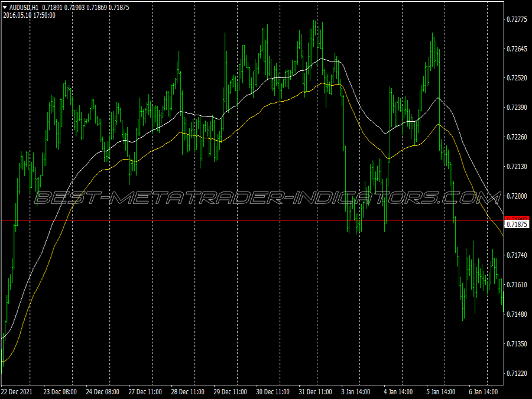Screen dimensions: 532x399
Task: Click the 0.72260 price scale value
Action: pos(517,137)
